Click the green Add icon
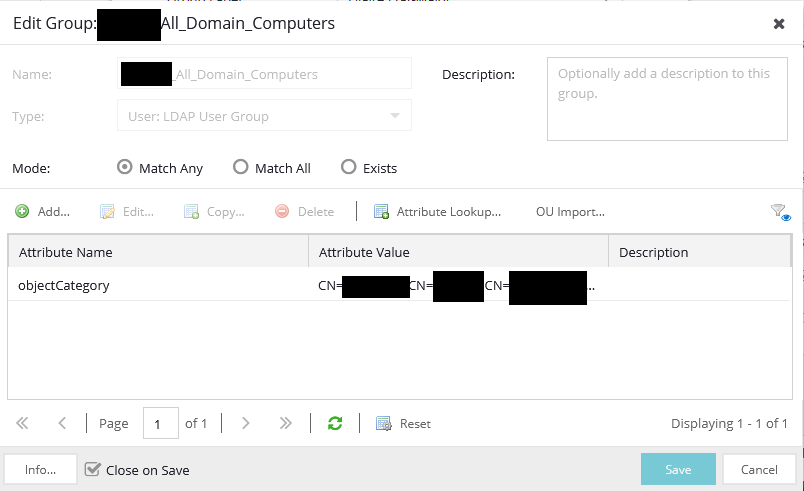 coord(22,212)
